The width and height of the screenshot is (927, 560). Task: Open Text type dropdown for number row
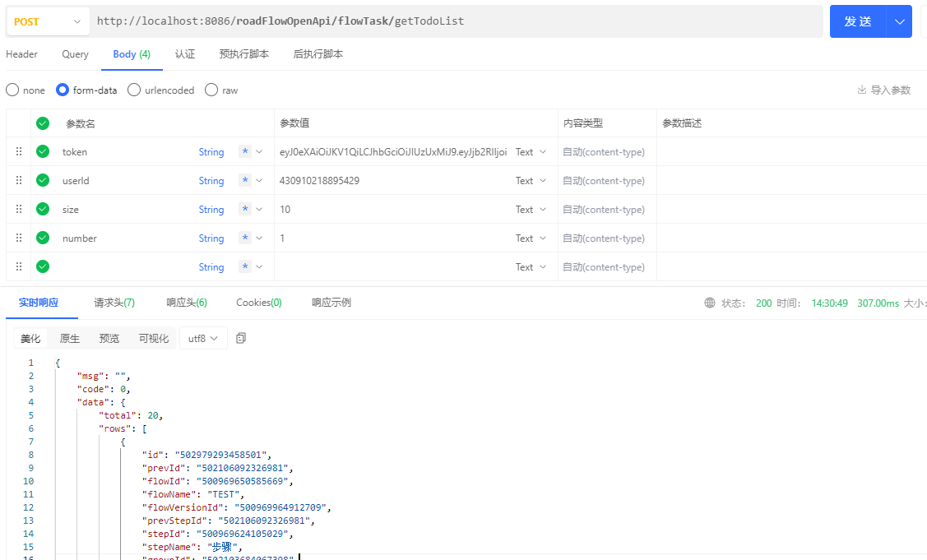pos(531,238)
